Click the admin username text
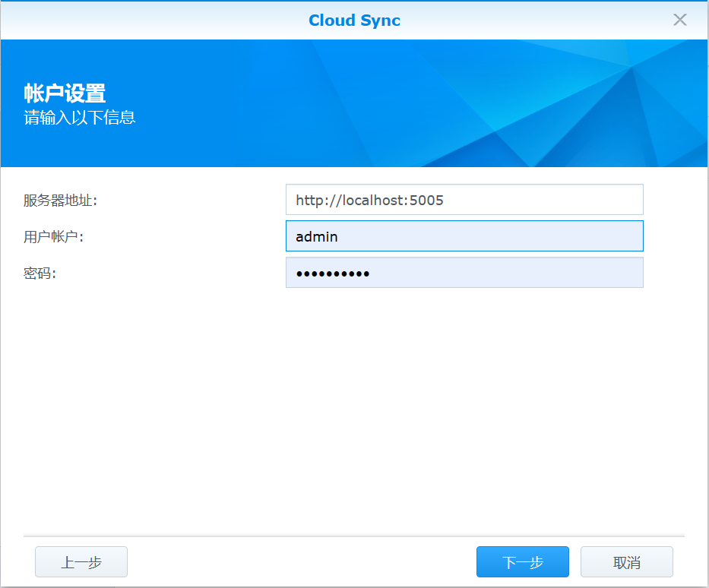The height and width of the screenshot is (588, 709). (x=317, y=237)
